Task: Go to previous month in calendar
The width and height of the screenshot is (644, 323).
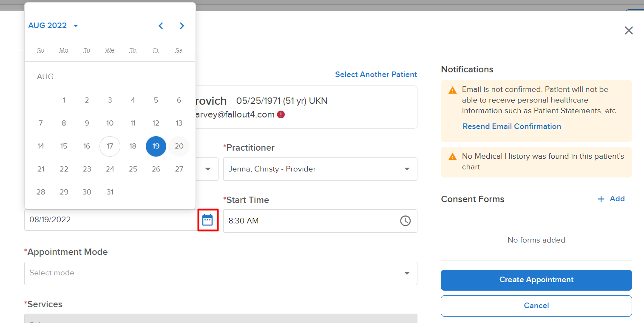Action: pos(161,26)
